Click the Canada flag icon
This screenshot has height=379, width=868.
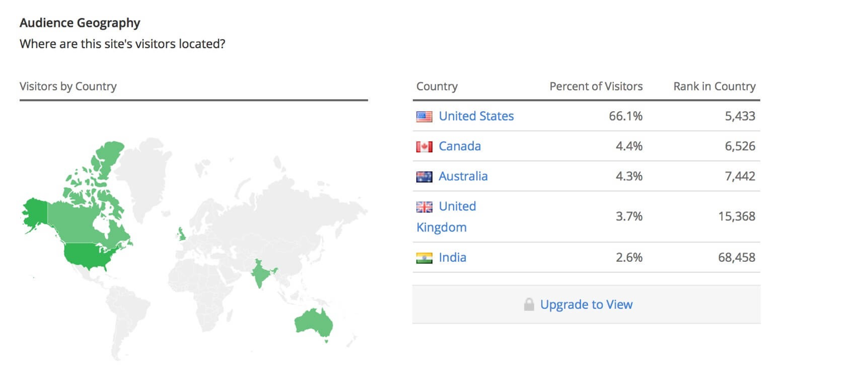(x=425, y=147)
